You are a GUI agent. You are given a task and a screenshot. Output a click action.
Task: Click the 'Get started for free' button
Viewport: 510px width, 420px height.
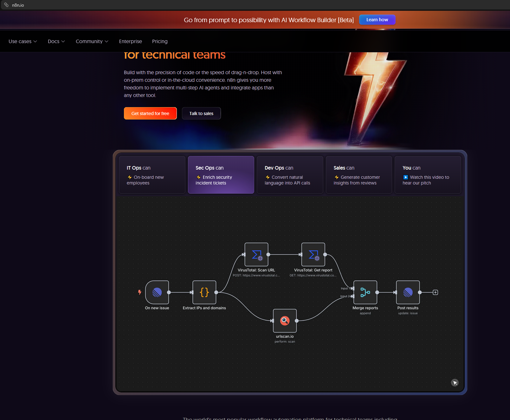[150, 113]
